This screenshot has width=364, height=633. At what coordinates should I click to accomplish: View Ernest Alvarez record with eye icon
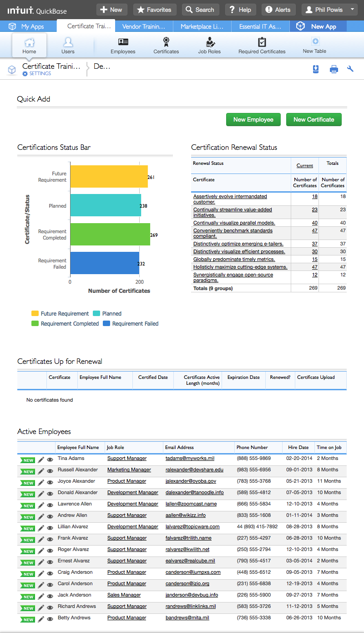50,562
